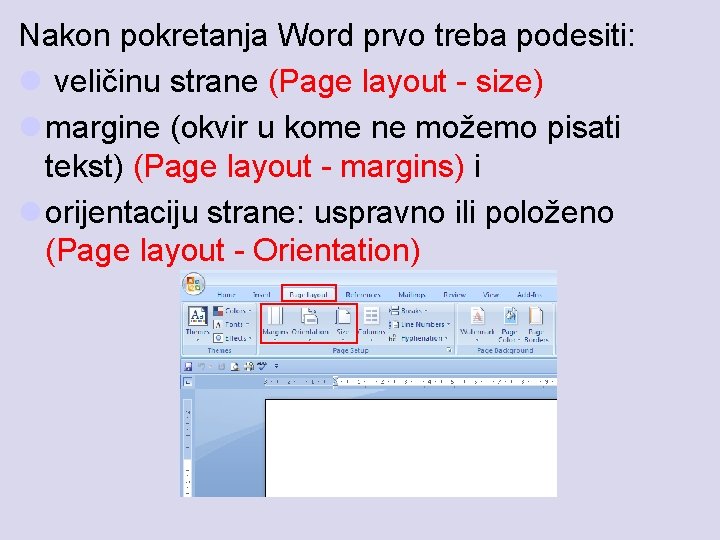Open Customize Quick Access Toolbar arrow

(x=276, y=366)
